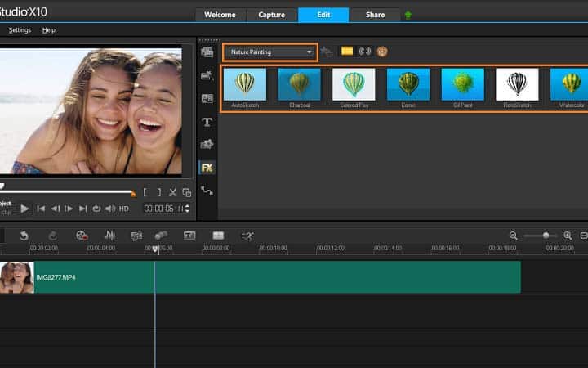Viewport: 588px width, 368px height.
Task: Click the green upload arrow icon
Action: (x=408, y=15)
